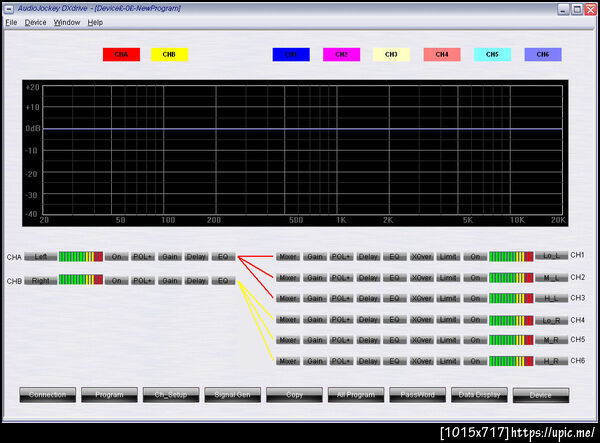600x443 pixels.
Task: Toggle CHA input On button
Action: click(117, 257)
